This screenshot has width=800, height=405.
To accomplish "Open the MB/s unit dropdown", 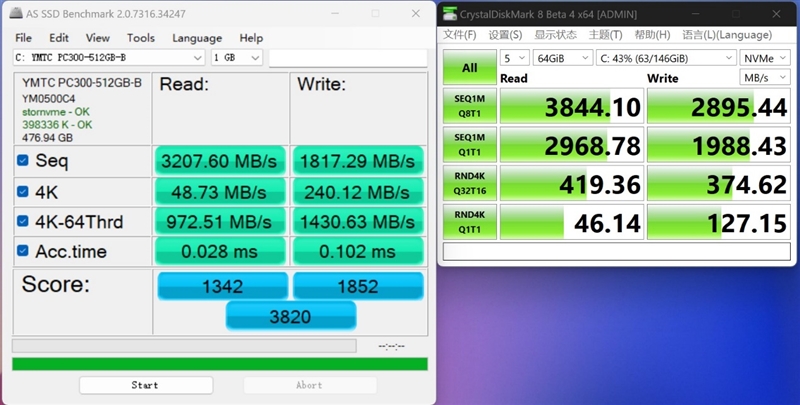I will (x=765, y=78).
